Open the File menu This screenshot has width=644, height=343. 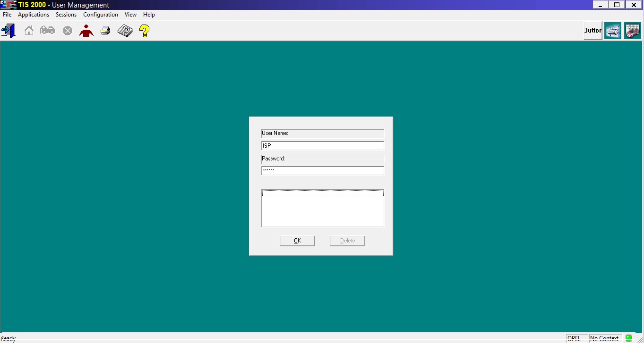[x=7, y=15]
